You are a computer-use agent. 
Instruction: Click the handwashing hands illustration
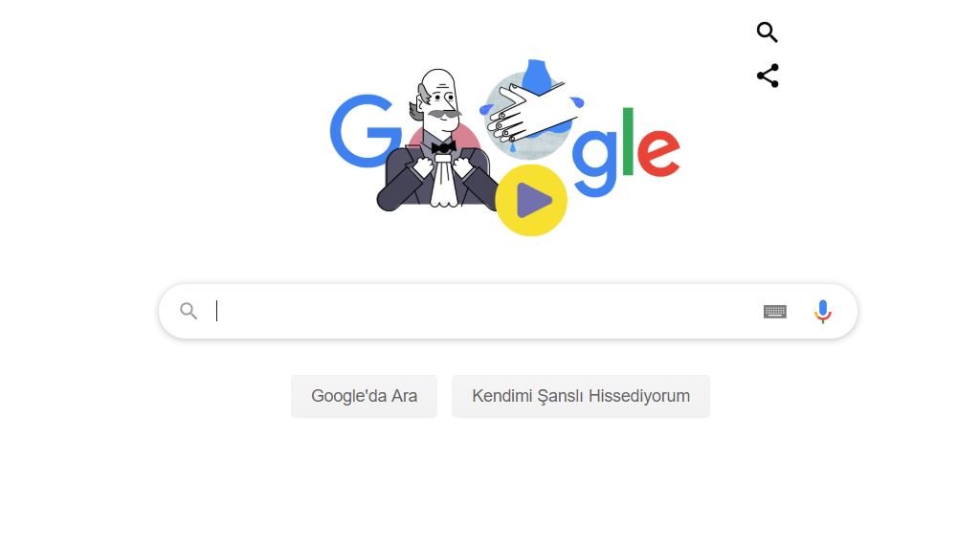point(530,113)
